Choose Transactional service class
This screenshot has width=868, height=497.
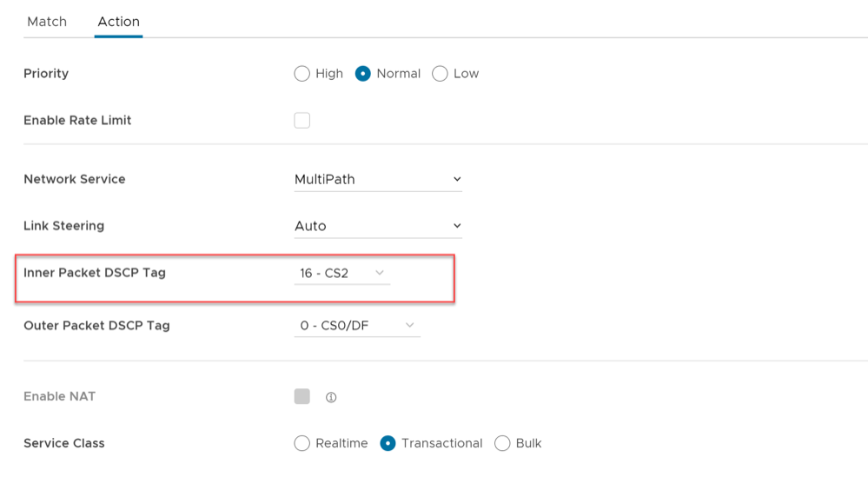point(388,443)
